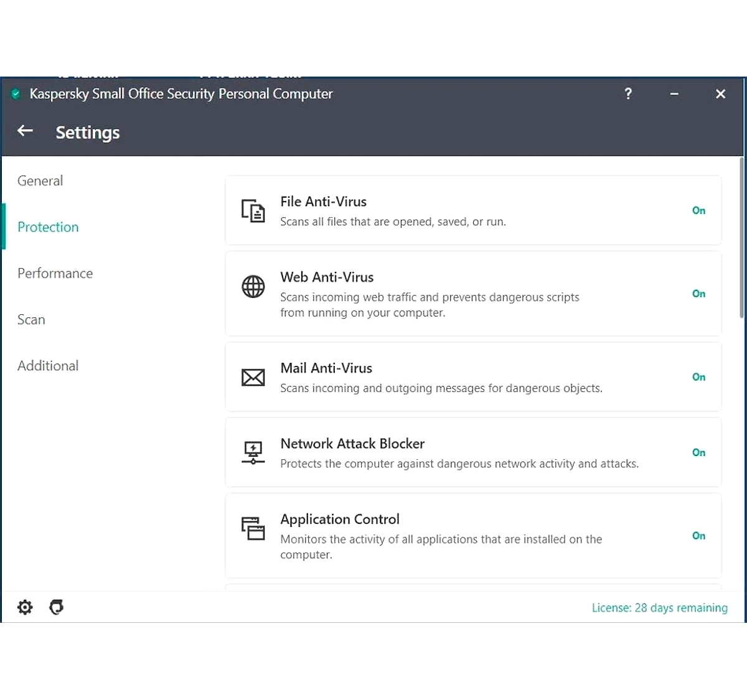Click the Settings page heading
The width and height of the screenshot is (747, 700).
88,133
